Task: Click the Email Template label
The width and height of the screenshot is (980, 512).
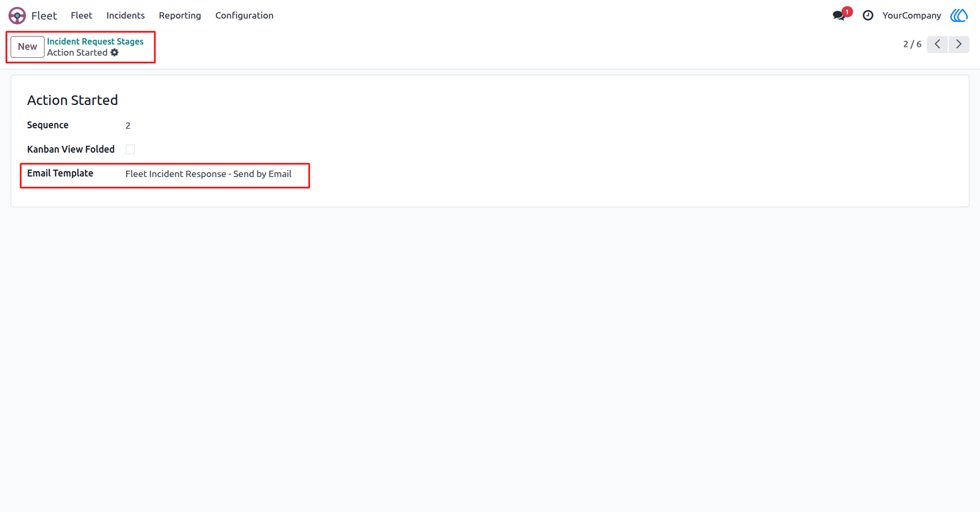Action: click(60, 173)
